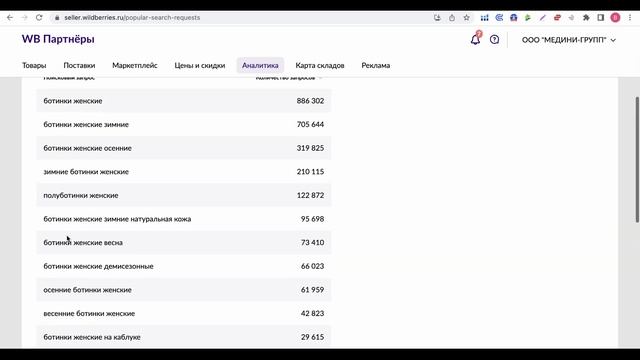The width and height of the screenshot is (640, 360).
Task: Select the row 'ботинки женские на каблуке'
Action: point(184,337)
